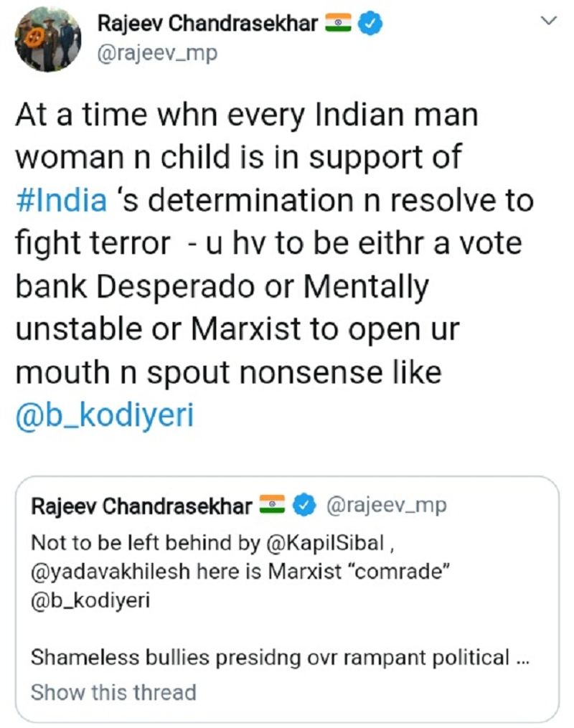The image size is (574, 728).
Task: Open the #India hashtag
Action: [60, 199]
